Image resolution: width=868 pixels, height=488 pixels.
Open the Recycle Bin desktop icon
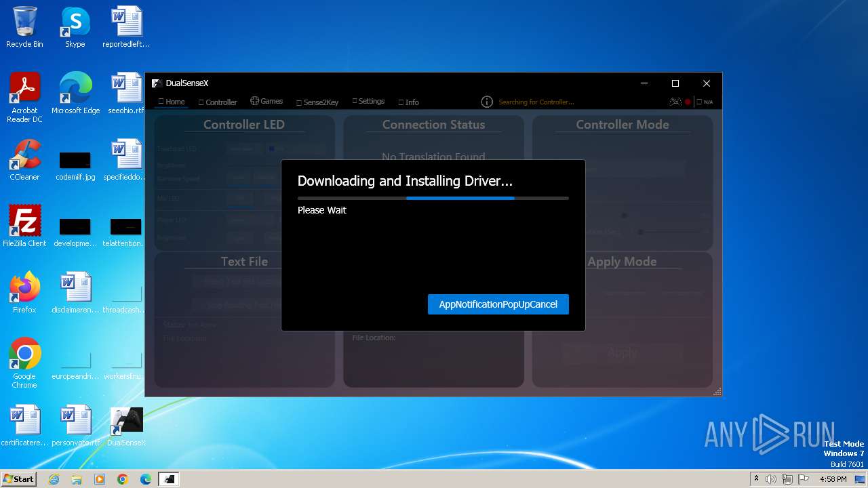(24, 27)
